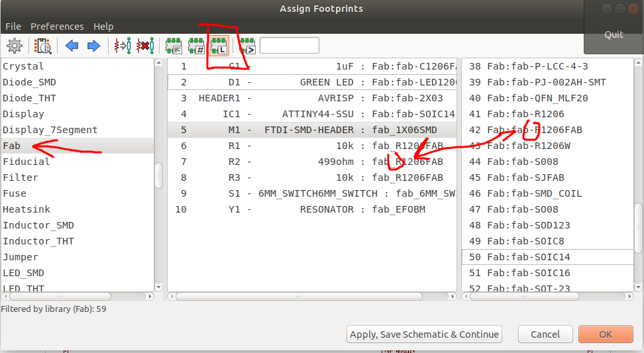Image resolution: width=644 pixels, height=353 pixels.
Task: Select the Fuse library
Action: click(78, 193)
